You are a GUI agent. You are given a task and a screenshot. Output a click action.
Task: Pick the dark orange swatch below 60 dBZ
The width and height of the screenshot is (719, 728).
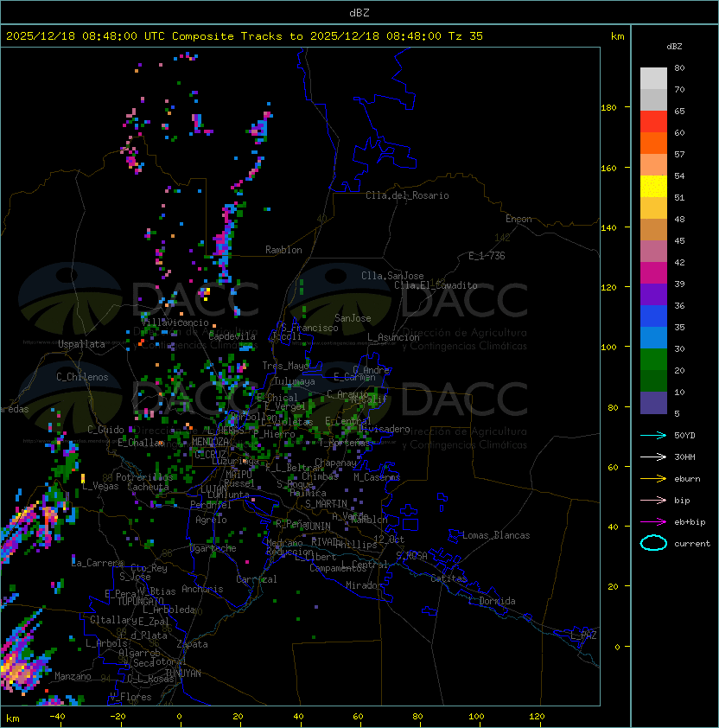pyautogui.click(x=653, y=143)
